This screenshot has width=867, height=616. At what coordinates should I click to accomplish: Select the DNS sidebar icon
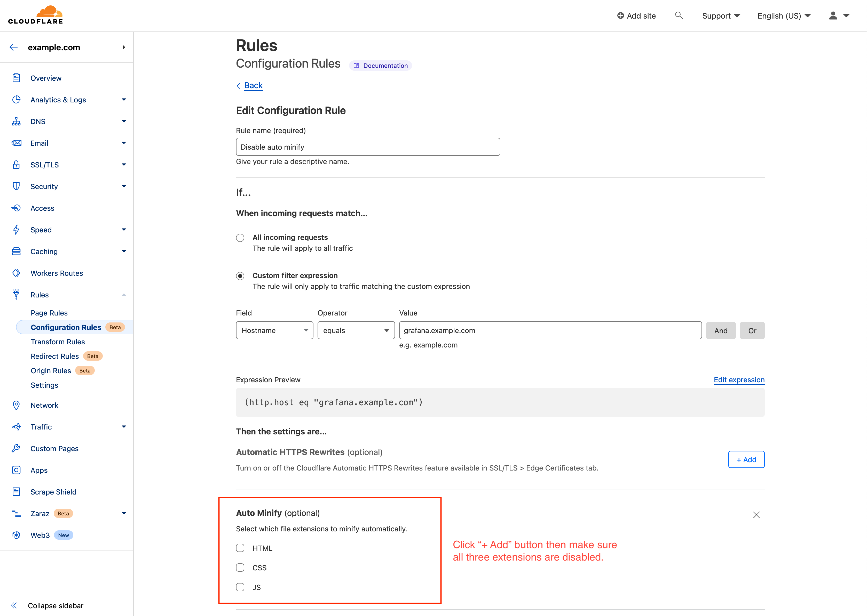pos(16,121)
